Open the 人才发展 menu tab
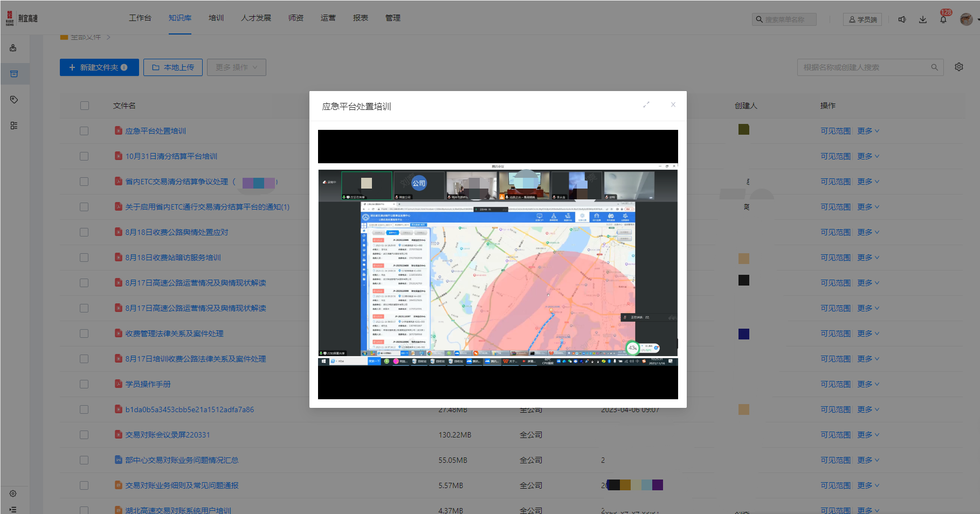This screenshot has width=980, height=514. (256, 18)
